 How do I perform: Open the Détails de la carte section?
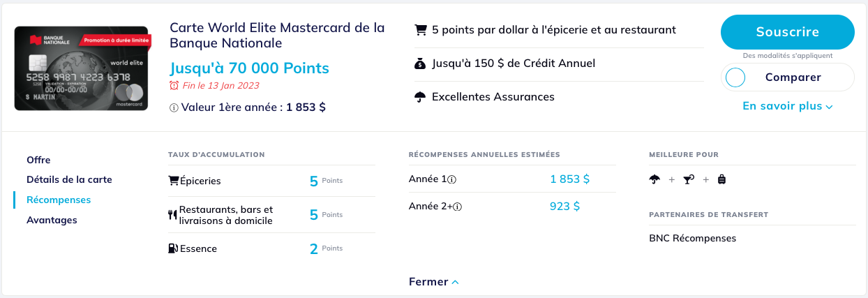click(x=69, y=179)
